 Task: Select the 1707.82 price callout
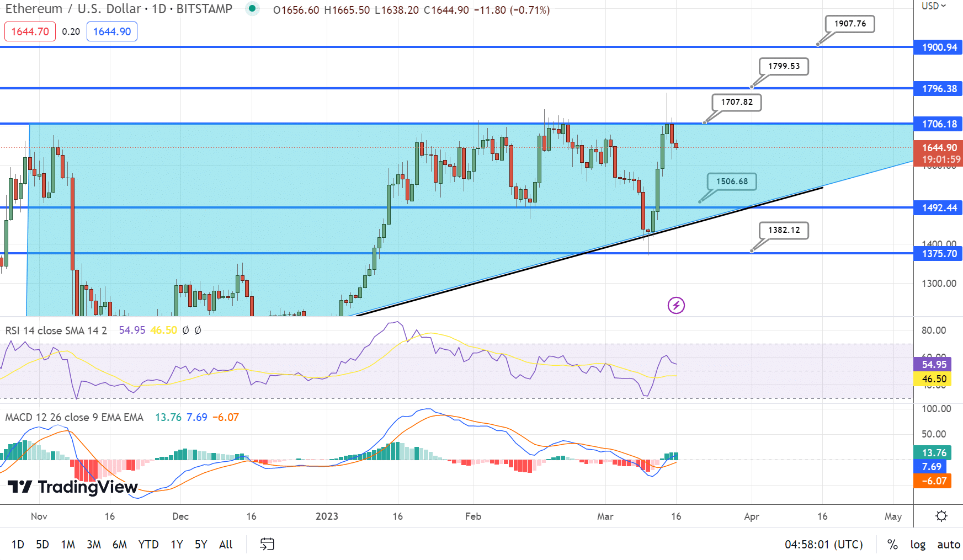tap(737, 102)
